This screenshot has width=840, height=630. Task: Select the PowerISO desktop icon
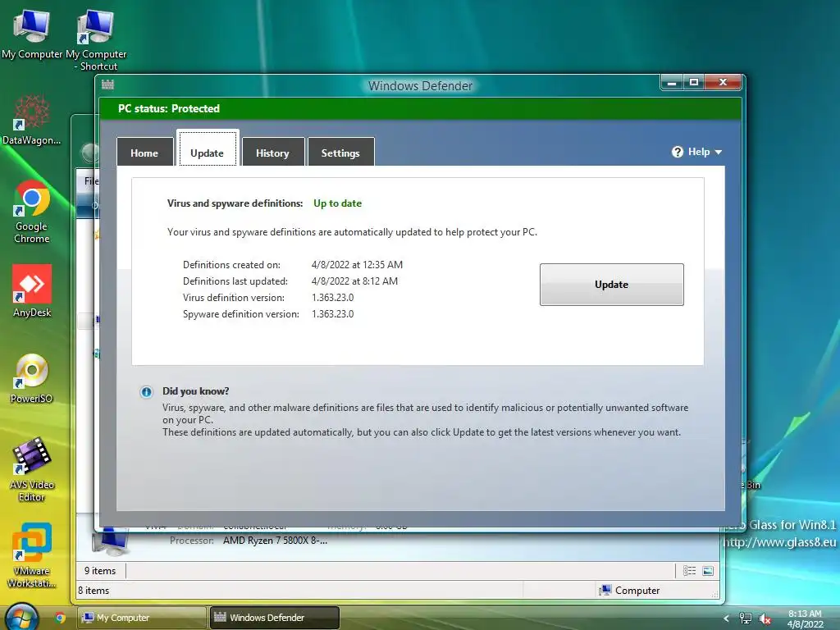click(x=32, y=378)
